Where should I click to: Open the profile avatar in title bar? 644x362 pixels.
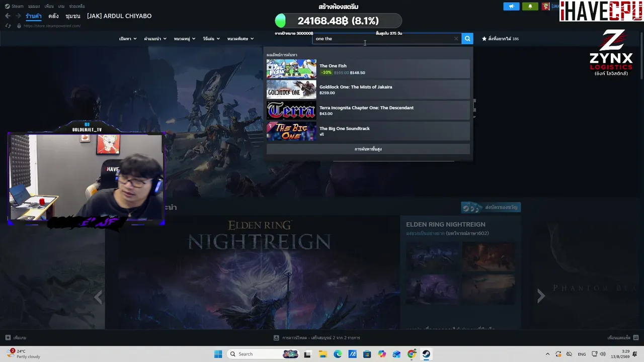(545, 7)
